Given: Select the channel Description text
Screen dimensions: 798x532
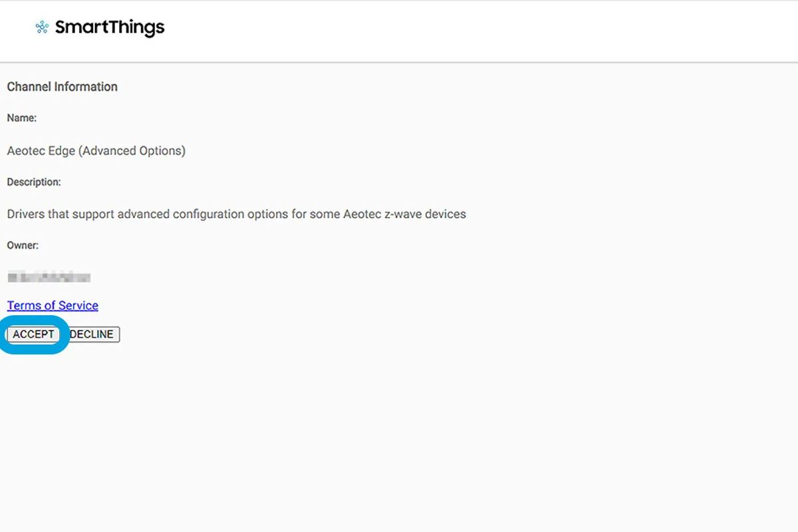Looking at the screenshot, I should [x=236, y=213].
